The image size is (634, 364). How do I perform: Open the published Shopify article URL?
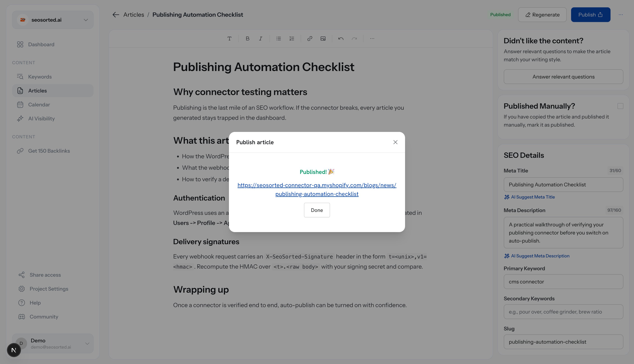[317, 190]
